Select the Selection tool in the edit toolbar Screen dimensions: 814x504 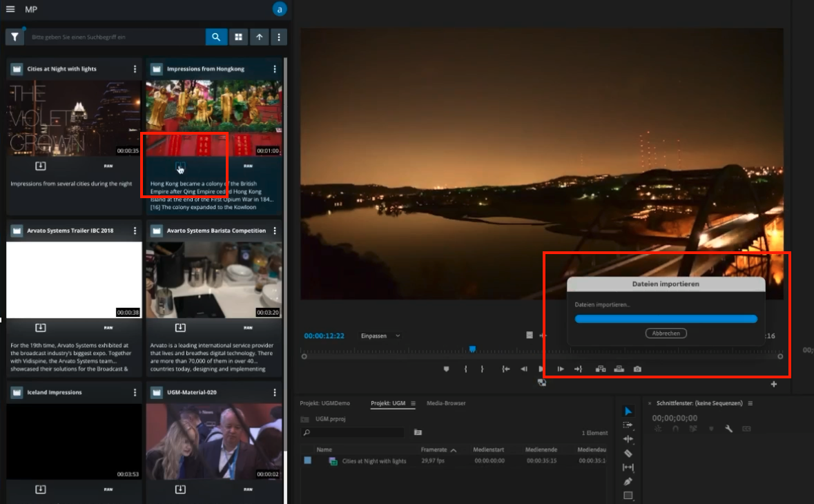[628, 411]
